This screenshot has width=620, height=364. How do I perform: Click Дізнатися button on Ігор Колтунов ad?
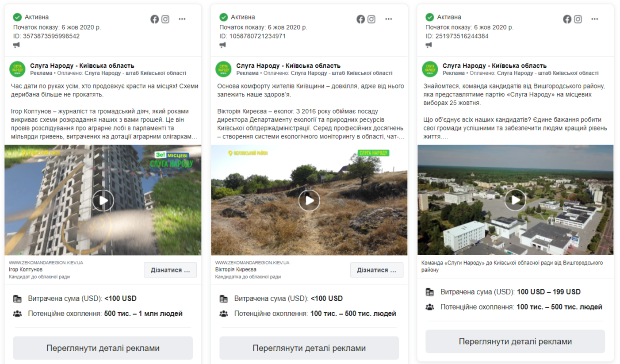(x=170, y=270)
